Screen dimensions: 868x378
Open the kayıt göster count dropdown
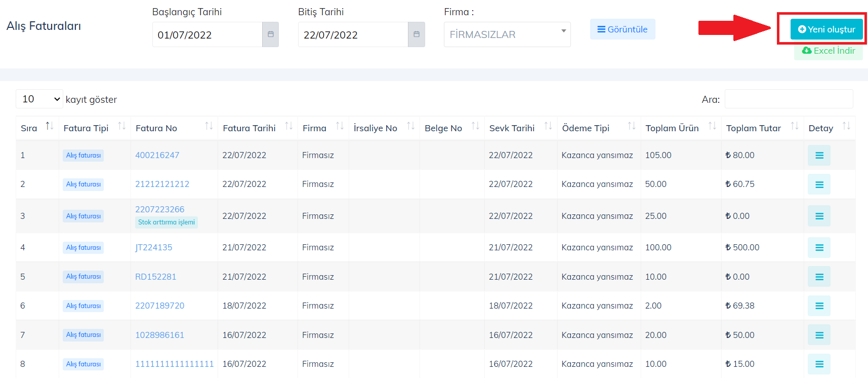coord(39,99)
